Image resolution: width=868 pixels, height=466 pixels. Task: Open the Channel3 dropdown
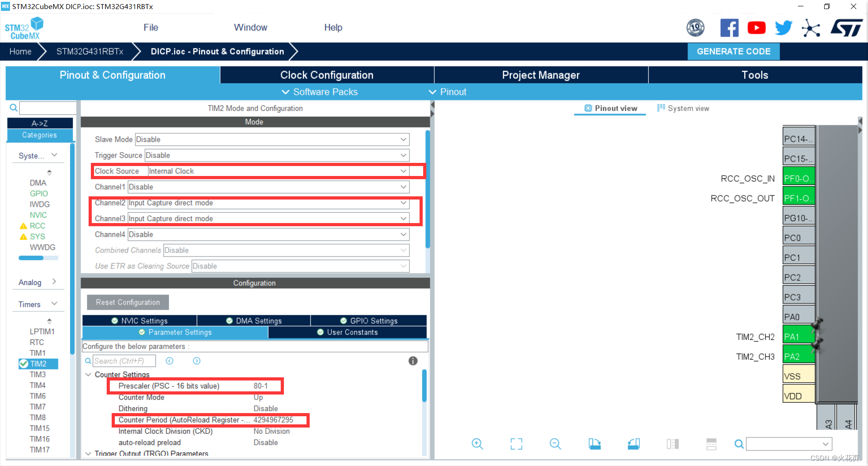coord(269,219)
